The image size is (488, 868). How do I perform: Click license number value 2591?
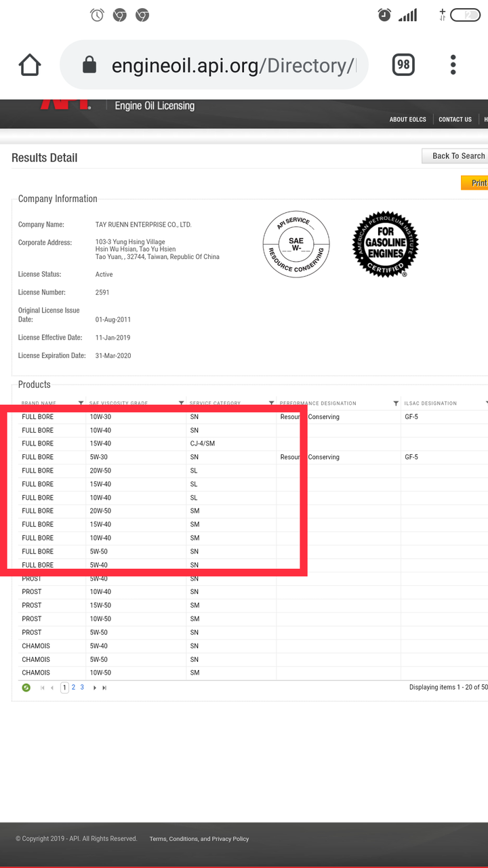pyautogui.click(x=102, y=292)
